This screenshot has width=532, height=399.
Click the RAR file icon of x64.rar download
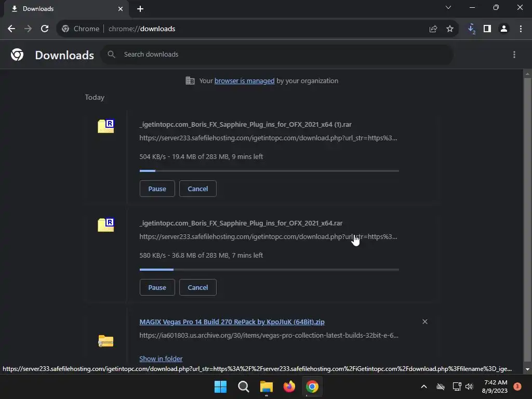(x=106, y=224)
